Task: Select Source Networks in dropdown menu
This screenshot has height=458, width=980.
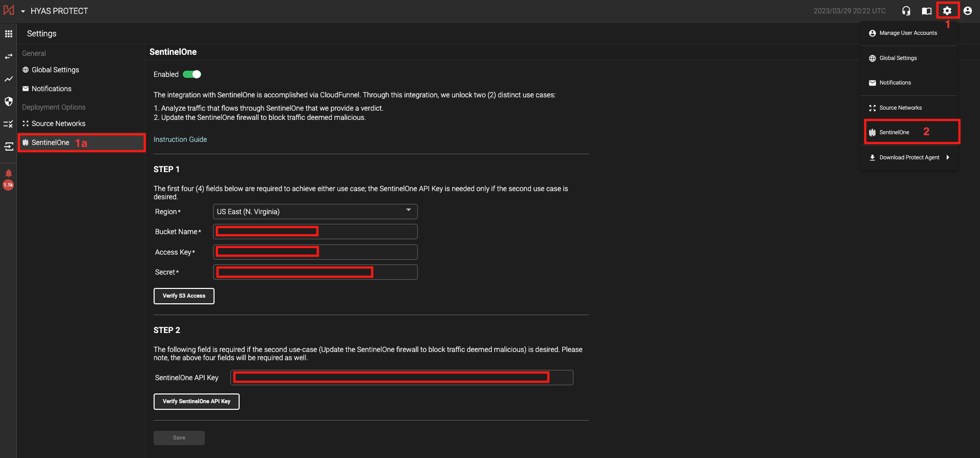Action: pyautogui.click(x=900, y=108)
